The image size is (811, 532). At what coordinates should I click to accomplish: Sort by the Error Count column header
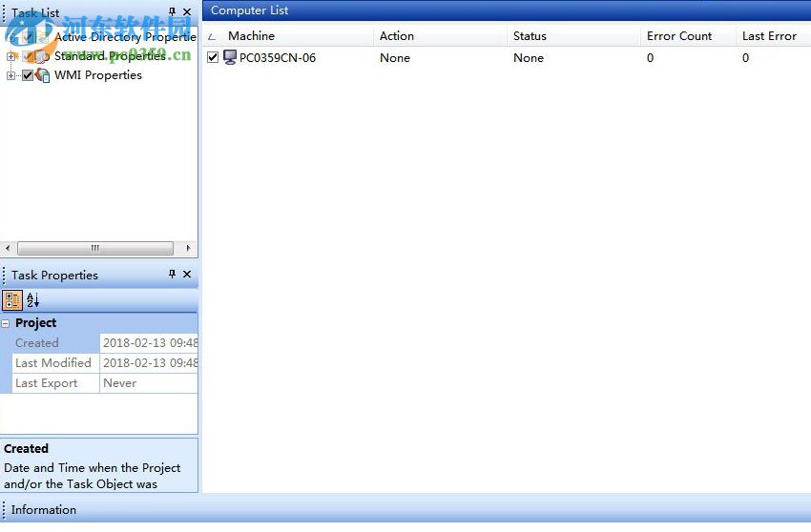pos(689,35)
